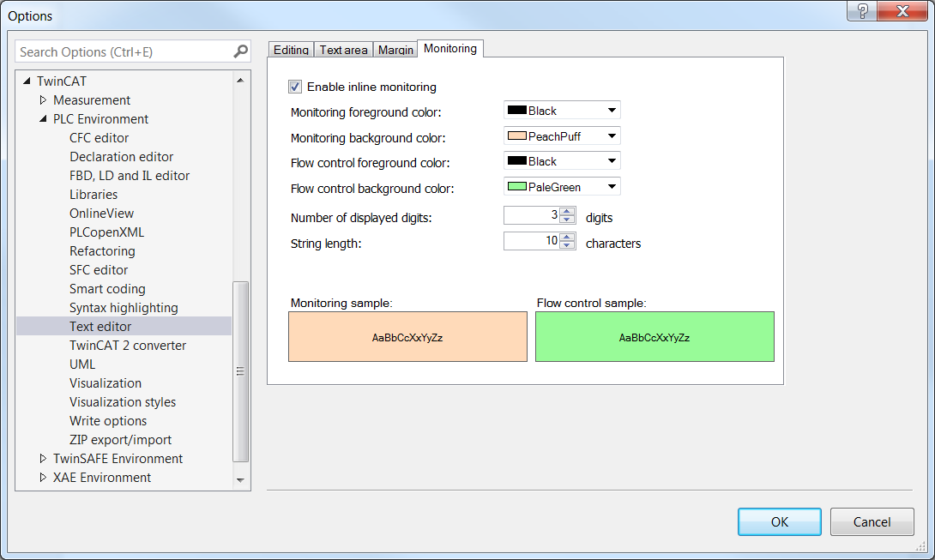Select SFC editor tree item
This screenshot has width=935, height=560.
pyautogui.click(x=99, y=270)
